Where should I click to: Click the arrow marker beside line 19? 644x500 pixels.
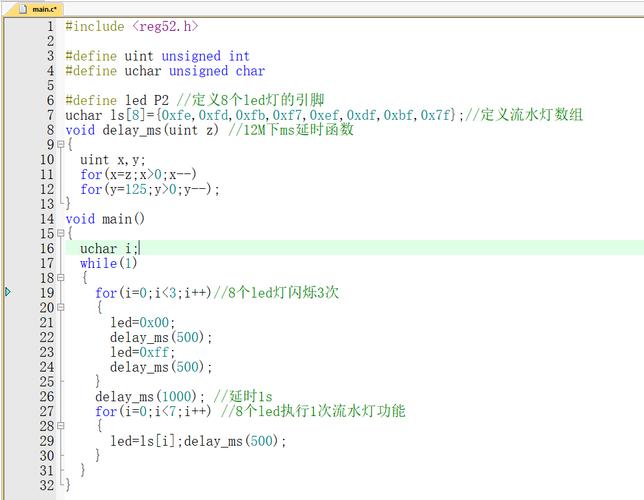pos(8,292)
